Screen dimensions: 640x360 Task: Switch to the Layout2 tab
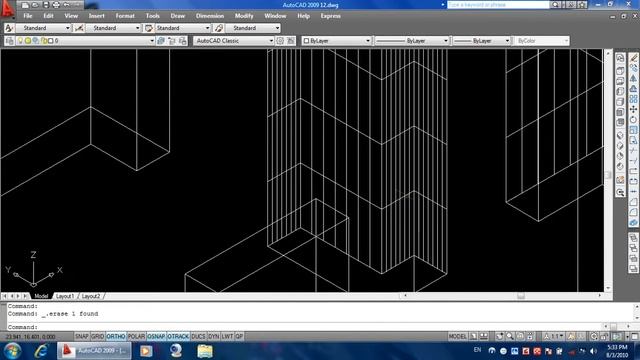pos(91,296)
